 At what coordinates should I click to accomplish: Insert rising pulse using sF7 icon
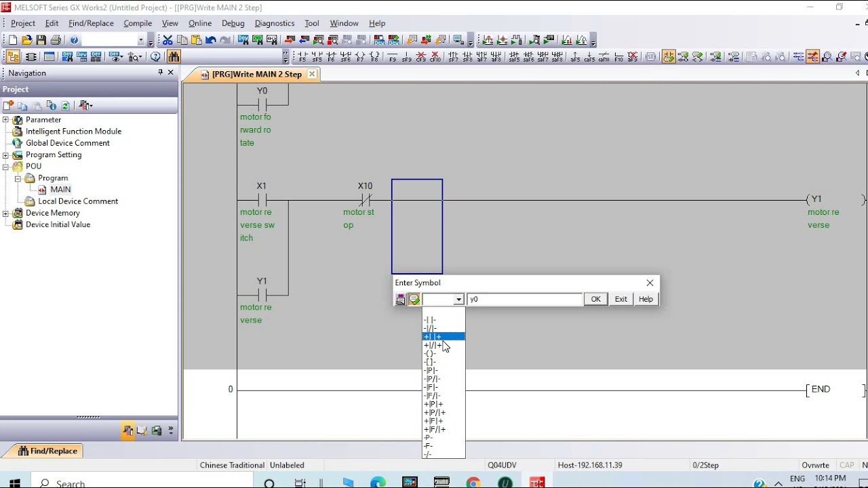pyautogui.click(x=454, y=57)
